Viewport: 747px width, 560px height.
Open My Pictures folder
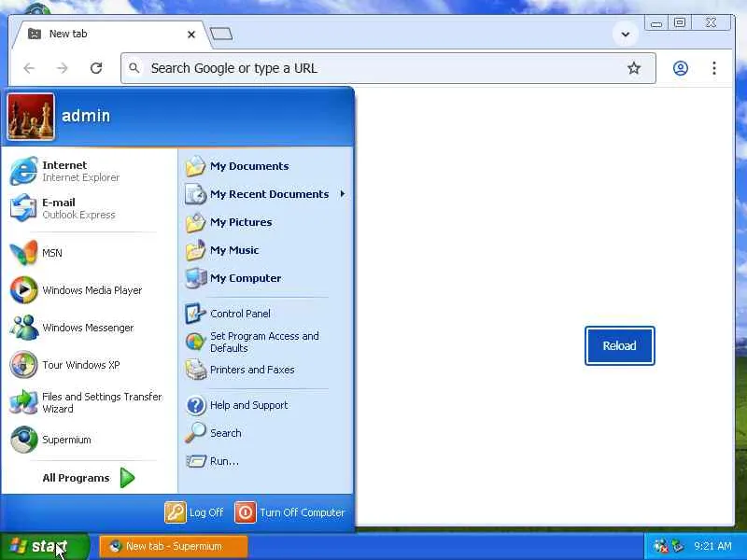pos(266,222)
